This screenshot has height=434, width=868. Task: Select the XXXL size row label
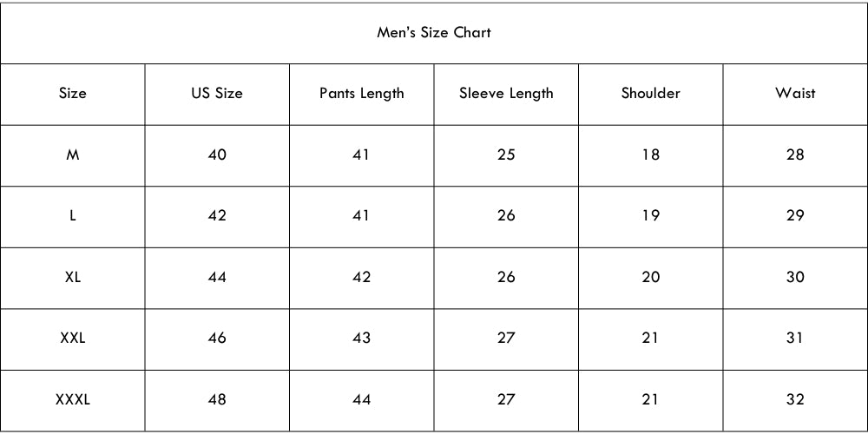(x=73, y=400)
